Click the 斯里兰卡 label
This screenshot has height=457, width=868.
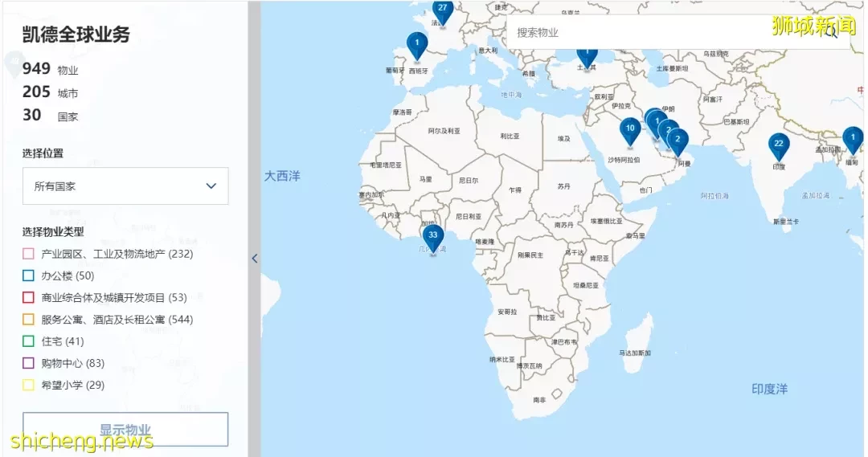(x=786, y=222)
